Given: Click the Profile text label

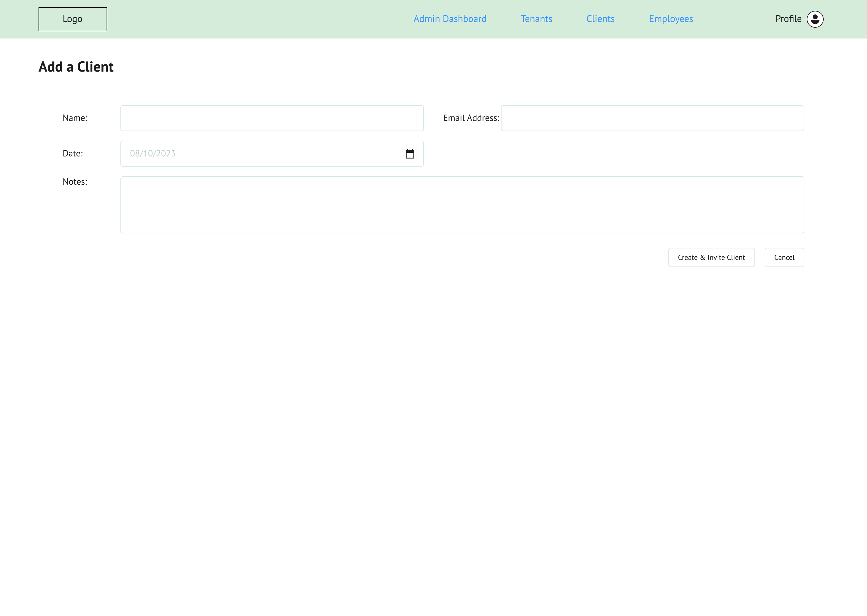Looking at the screenshot, I should click(788, 19).
